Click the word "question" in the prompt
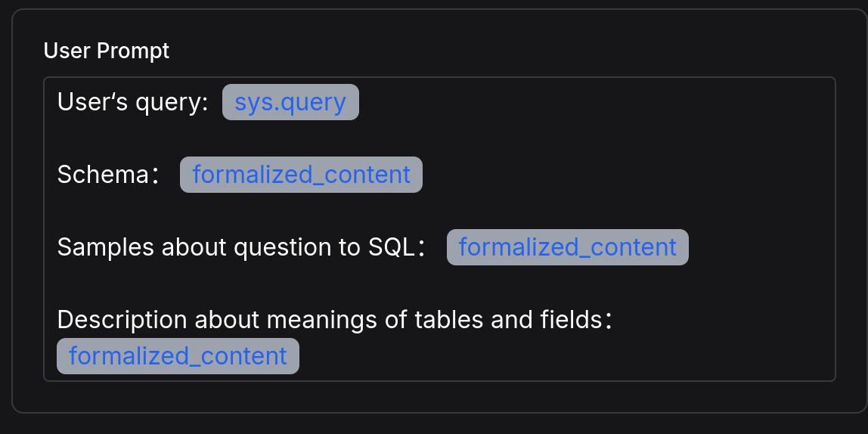The height and width of the screenshot is (434, 868). (x=279, y=247)
